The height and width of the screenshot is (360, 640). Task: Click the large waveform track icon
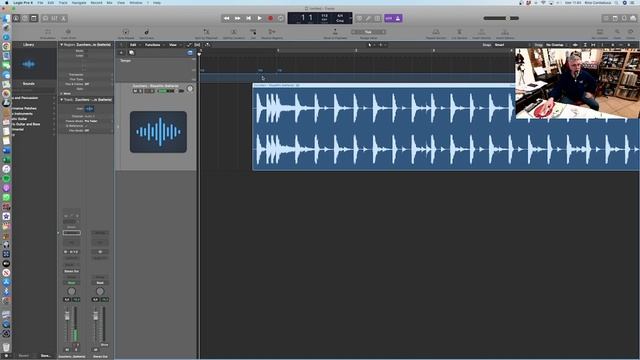coord(158,132)
